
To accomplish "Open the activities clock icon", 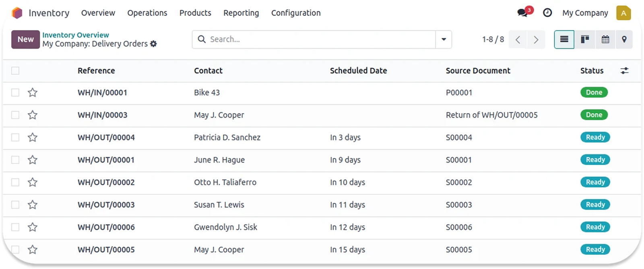I will click(x=547, y=13).
